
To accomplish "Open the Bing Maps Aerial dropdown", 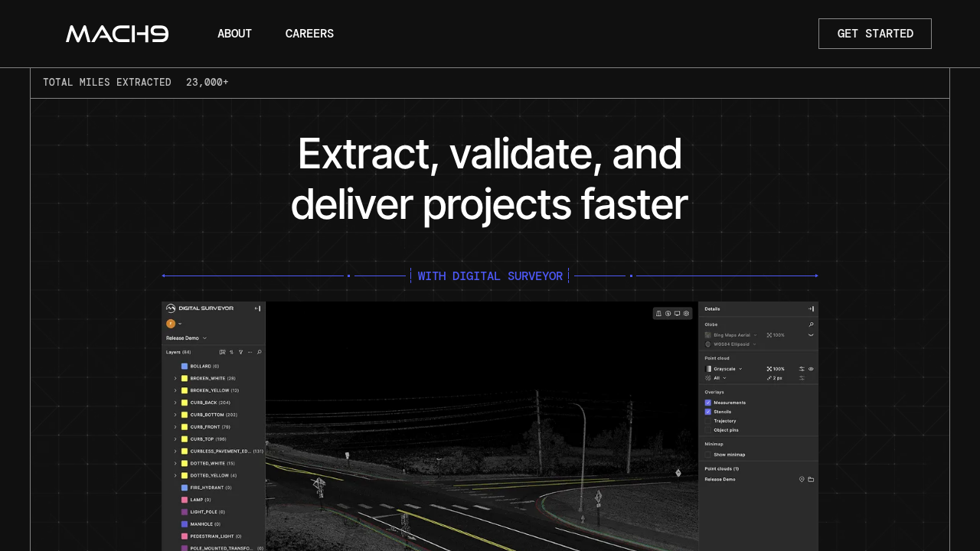I will click(755, 334).
